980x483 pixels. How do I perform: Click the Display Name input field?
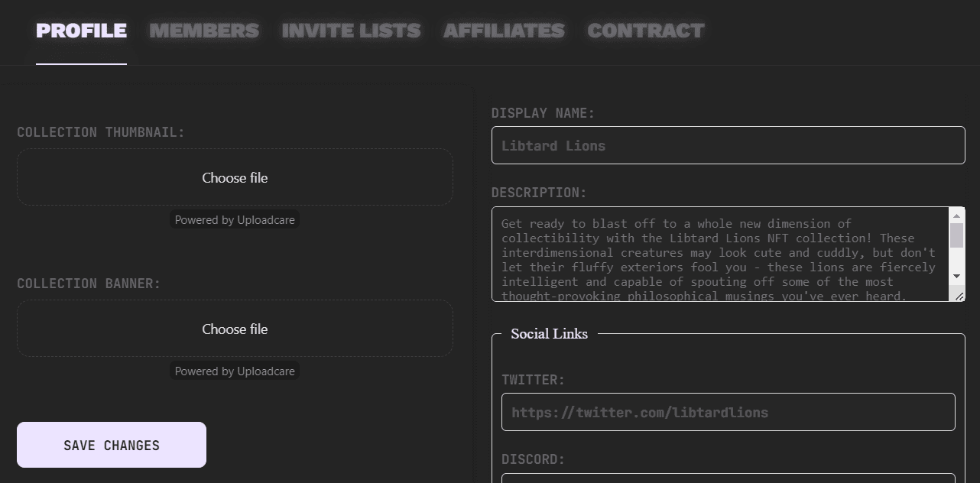click(x=728, y=145)
